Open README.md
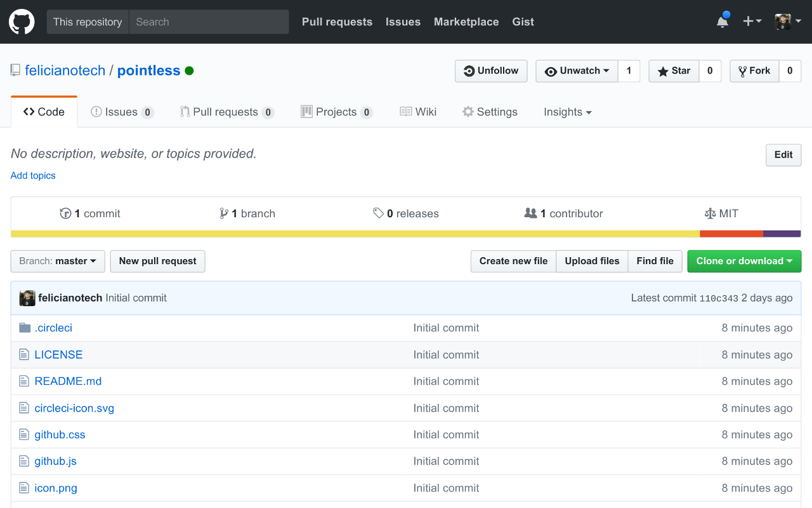This screenshot has width=812, height=508. (68, 381)
